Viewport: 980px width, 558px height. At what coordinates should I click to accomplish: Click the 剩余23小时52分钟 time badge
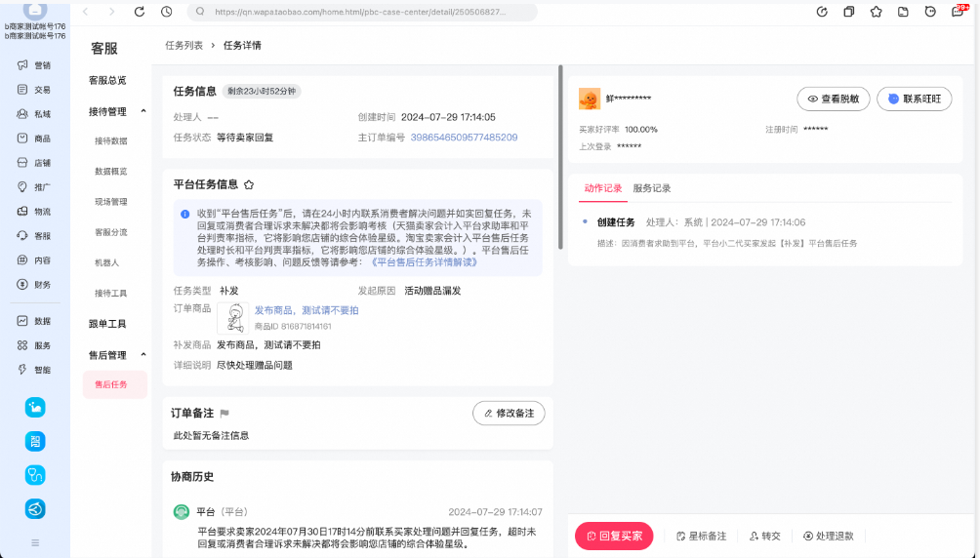262,92
